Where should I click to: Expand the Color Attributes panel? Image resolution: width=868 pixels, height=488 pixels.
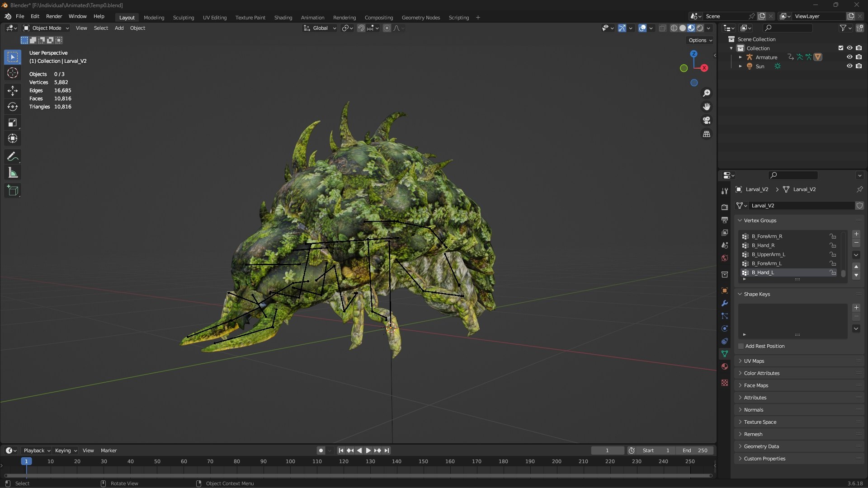(x=799, y=373)
